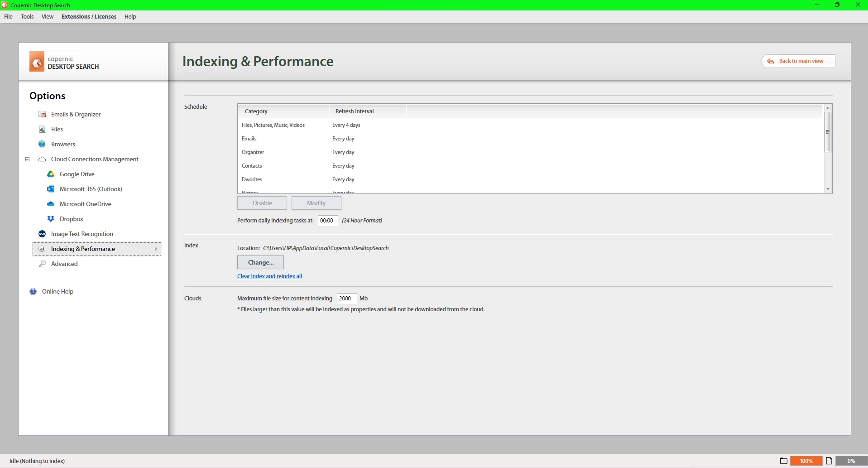The height and width of the screenshot is (468, 868).
Task: Click the page icon in status bar
Action: 829,461
